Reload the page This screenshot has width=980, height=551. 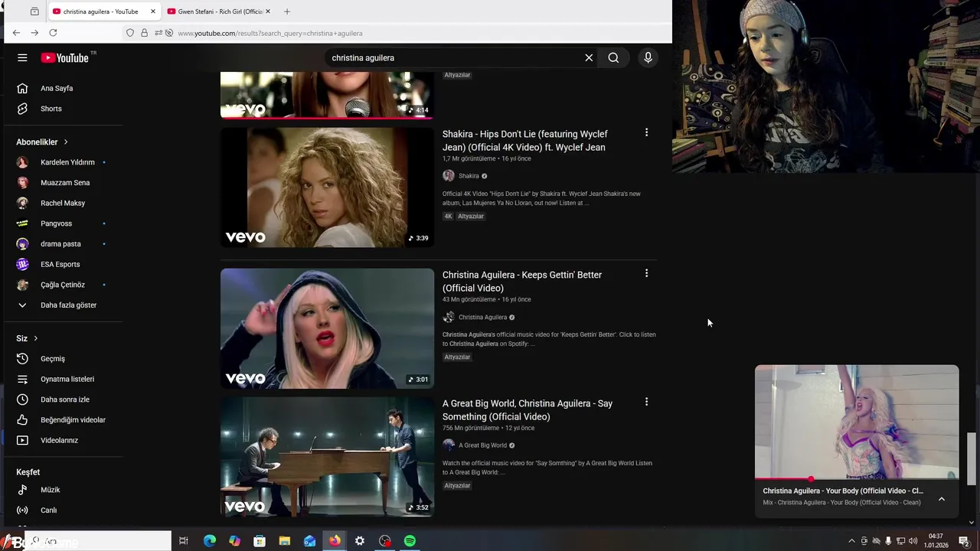pyautogui.click(x=53, y=33)
